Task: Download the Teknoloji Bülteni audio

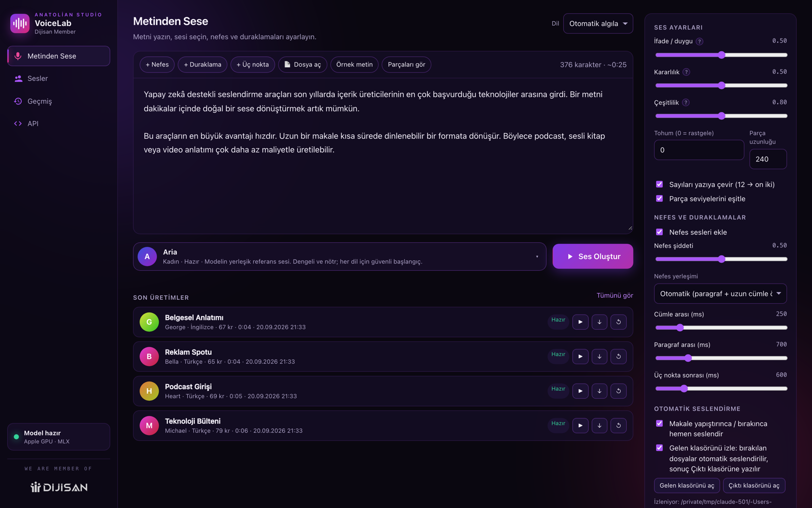Action: (599, 426)
